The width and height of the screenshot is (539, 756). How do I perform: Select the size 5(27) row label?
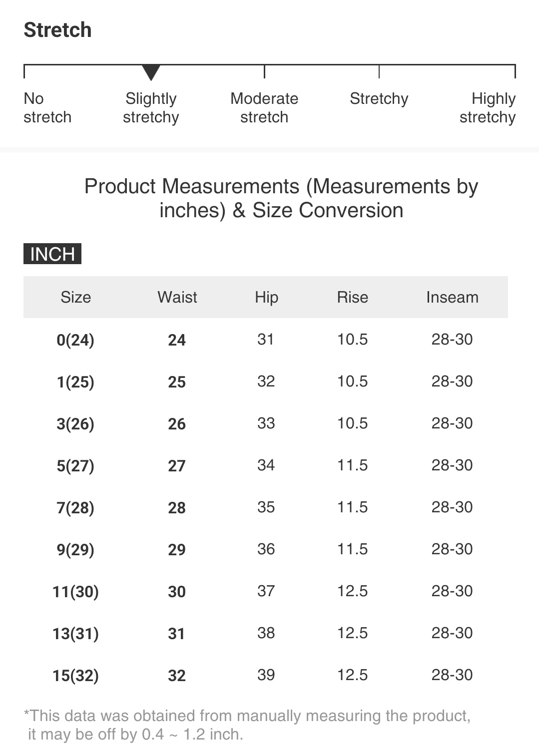pyautogui.click(x=75, y=466)
